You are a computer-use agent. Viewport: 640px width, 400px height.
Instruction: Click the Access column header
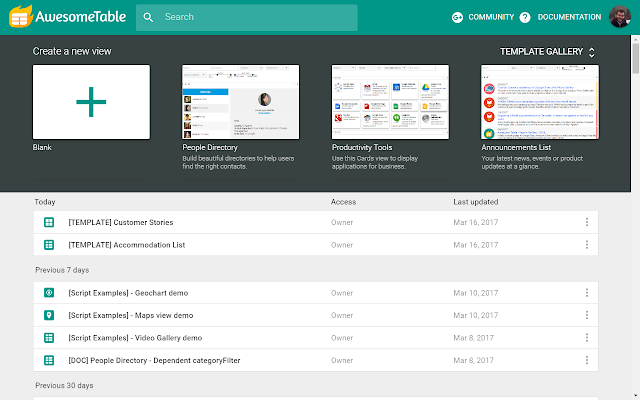point(343,202)
